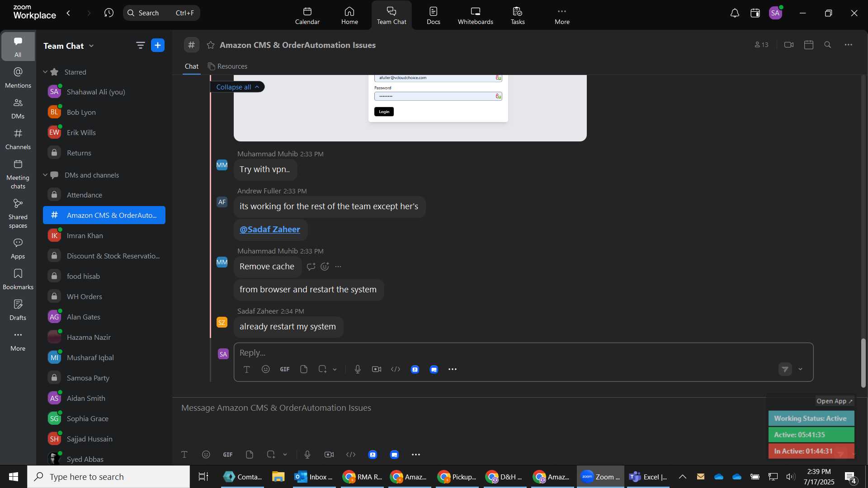The height and width of the screenshot is (488, 868).
Task: Collapse the DMs and channels section
Action: coord(45,175)
